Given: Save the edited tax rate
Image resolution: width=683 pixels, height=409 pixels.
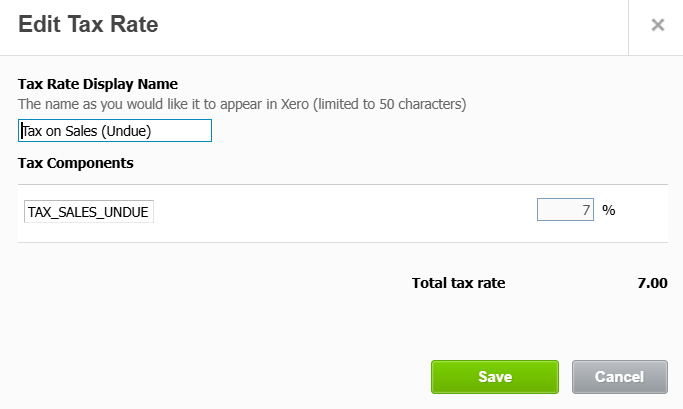Looking at the screenshot, I should coord(494,377).
